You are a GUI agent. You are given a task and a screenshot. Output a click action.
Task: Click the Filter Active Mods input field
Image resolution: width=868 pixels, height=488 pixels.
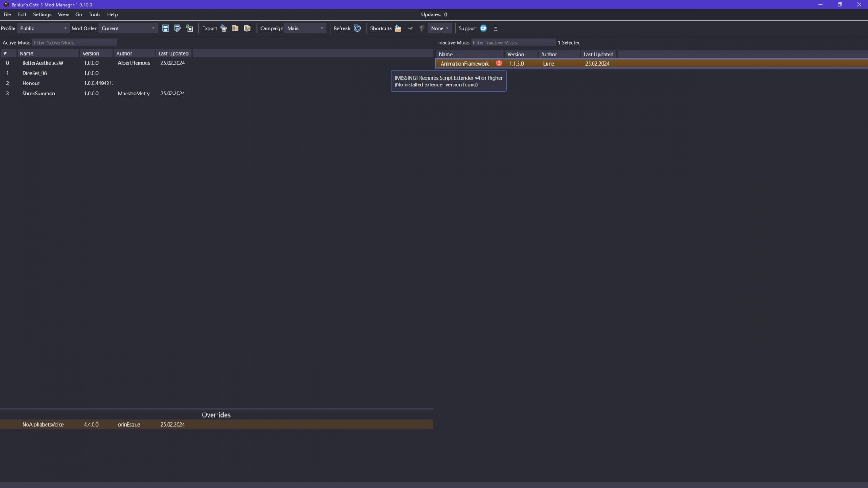pos(75,42)
